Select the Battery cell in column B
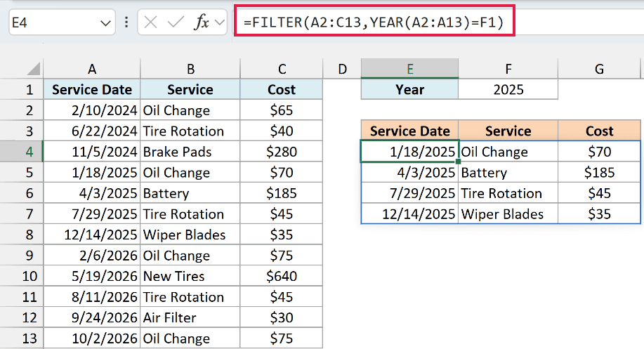Screen dimensions: 644x349 pyautogui.click(x=190, y=193)
